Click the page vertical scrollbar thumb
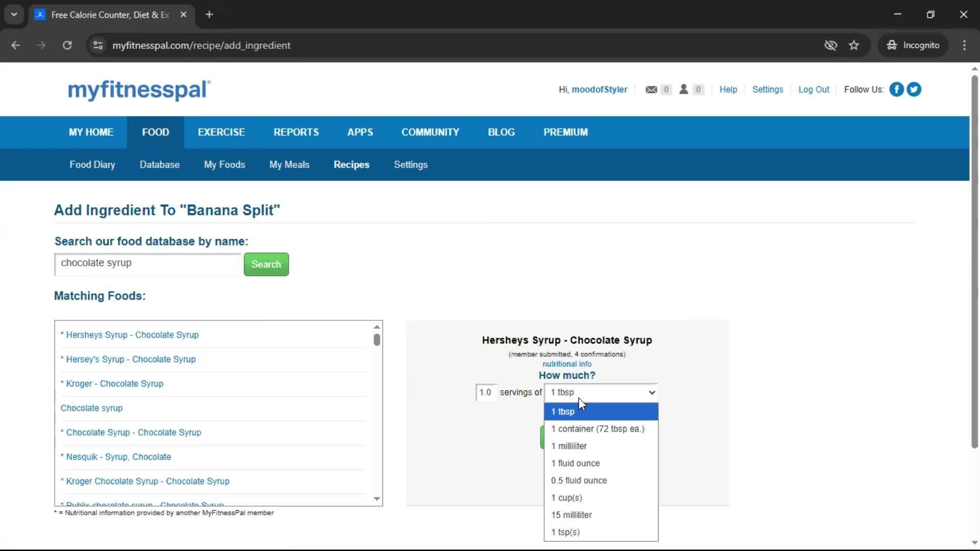980x551 pixels. [974, 262]
